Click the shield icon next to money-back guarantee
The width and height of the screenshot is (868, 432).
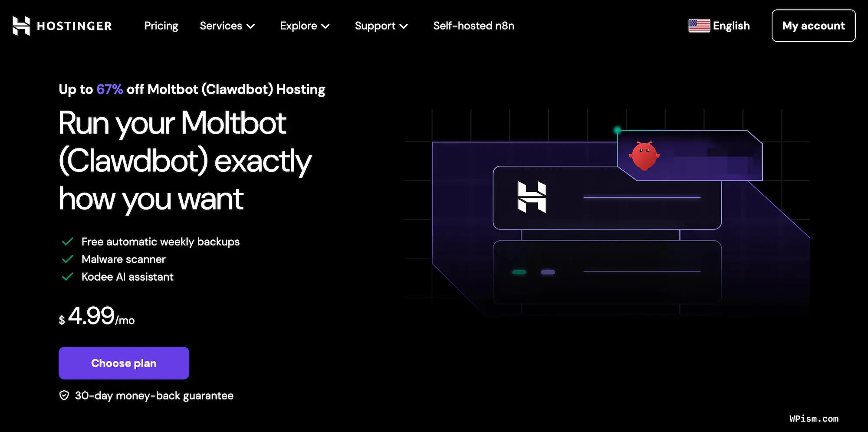pyautogui.click(x=64, y=395)
